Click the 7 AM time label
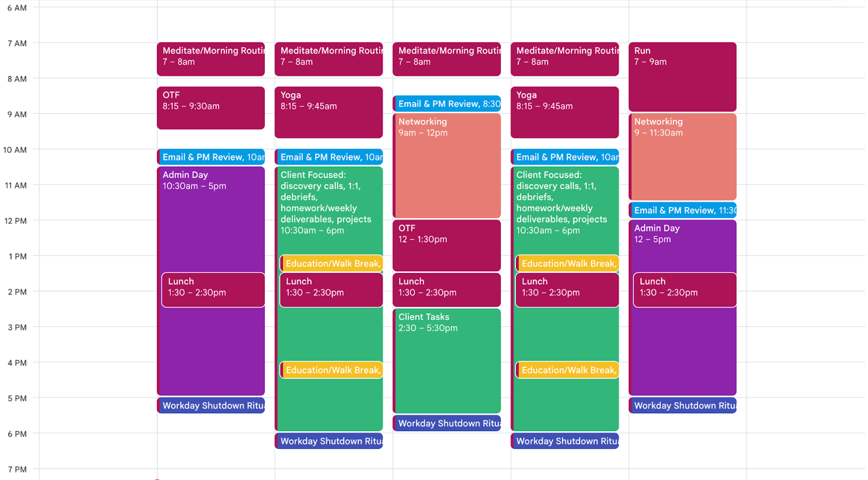868x480 pixels. (17, 43)
